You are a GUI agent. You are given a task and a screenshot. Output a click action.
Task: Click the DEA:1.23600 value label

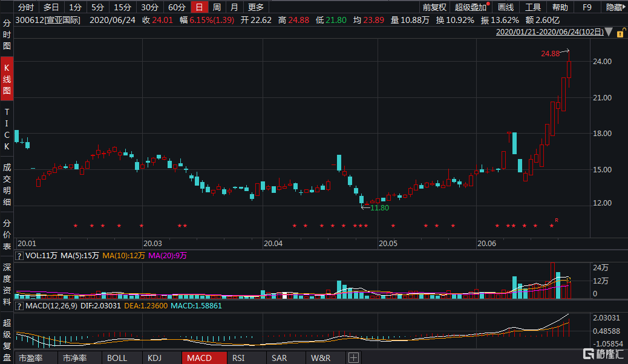(146, 306)
